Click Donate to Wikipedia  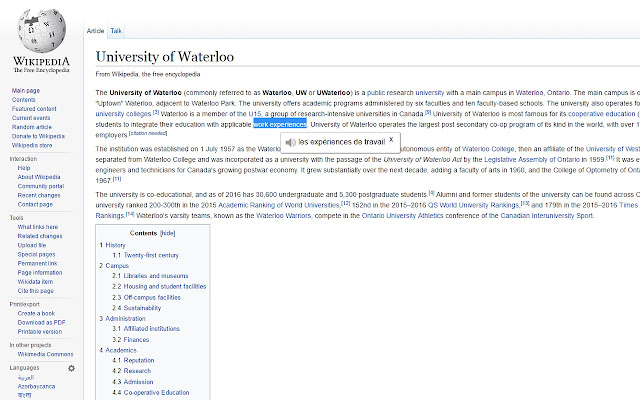point(38,136)
